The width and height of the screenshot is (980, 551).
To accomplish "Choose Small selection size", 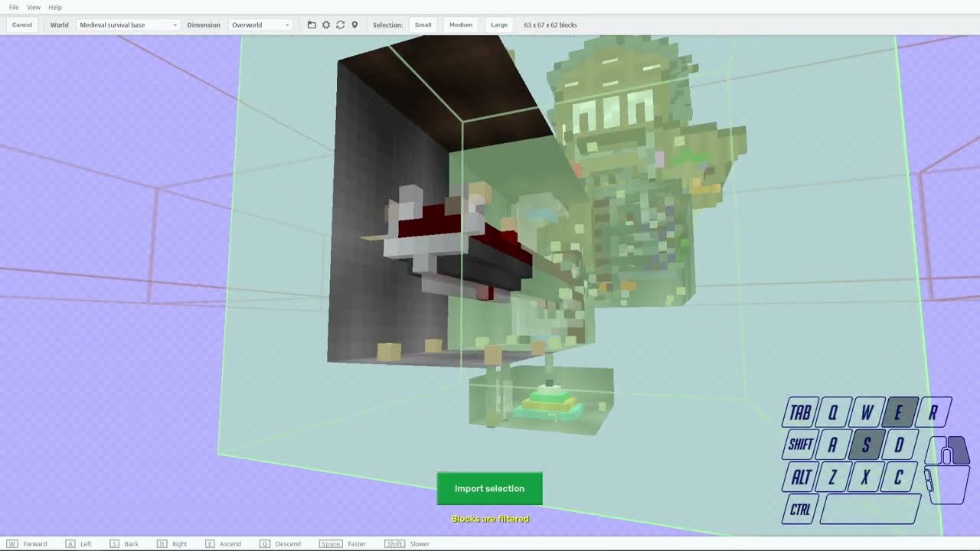I will pyautogui.click(x=423, y=24).
